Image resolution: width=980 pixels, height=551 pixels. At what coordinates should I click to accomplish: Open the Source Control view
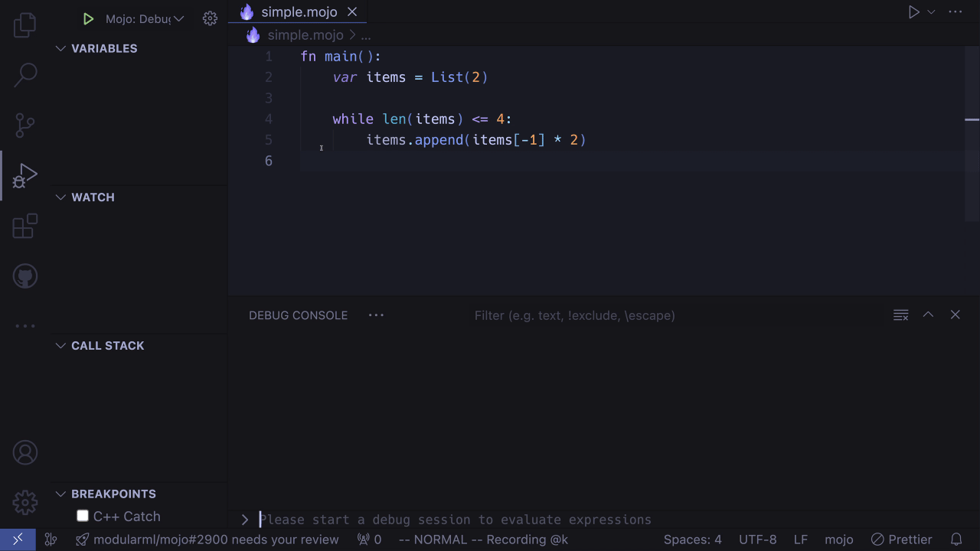(25, 125)
